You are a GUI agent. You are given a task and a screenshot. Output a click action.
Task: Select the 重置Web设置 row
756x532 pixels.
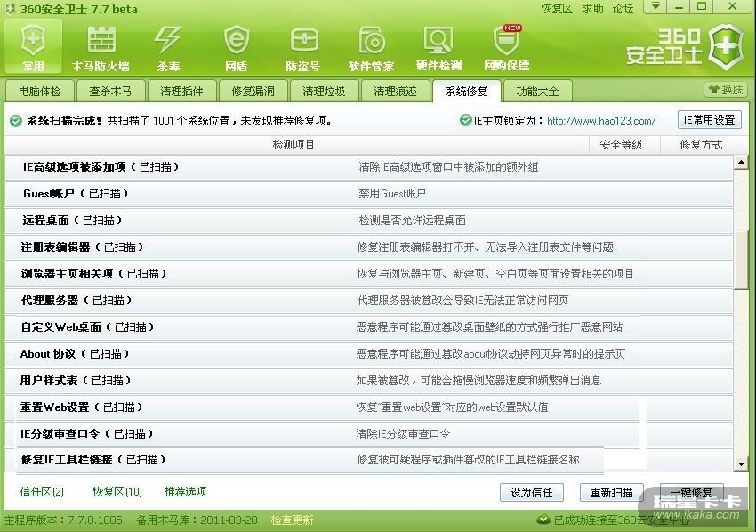pyautogui.click(x=369, y=407)
